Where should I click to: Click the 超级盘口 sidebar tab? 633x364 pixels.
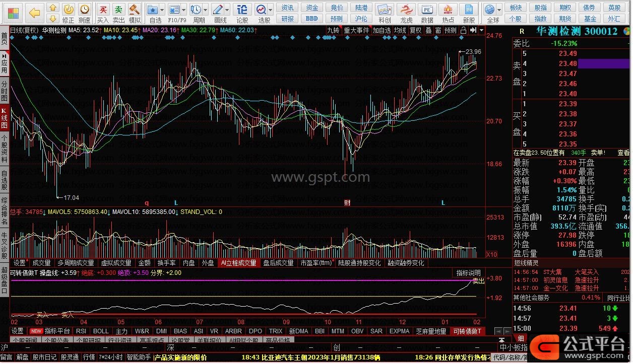[5, 280]
